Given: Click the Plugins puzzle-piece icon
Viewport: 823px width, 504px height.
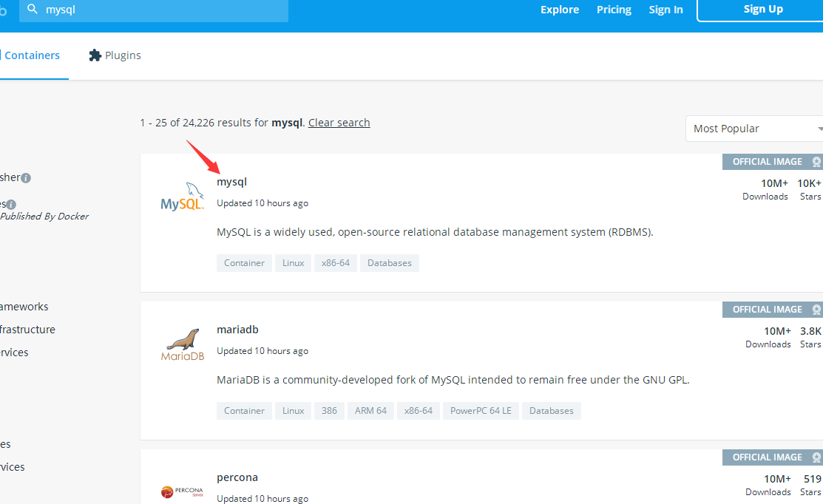Looking at the screenshot, I should click(x=95, y=55).
